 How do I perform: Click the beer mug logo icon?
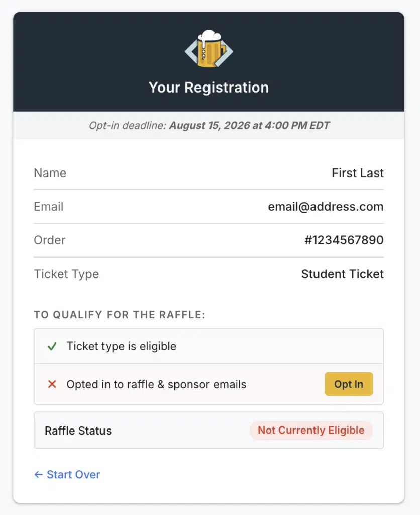tap(208, 49)
